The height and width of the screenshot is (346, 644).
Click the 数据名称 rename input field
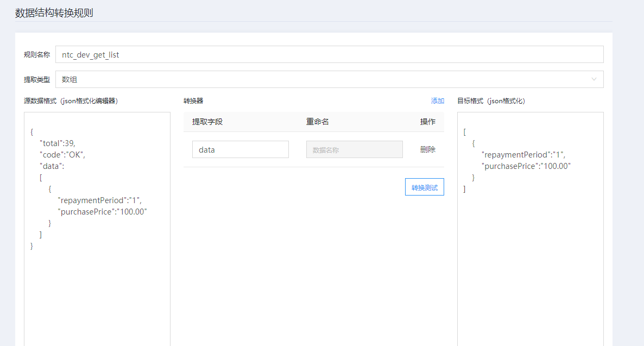pyautogui.click(x=354, y=149)
